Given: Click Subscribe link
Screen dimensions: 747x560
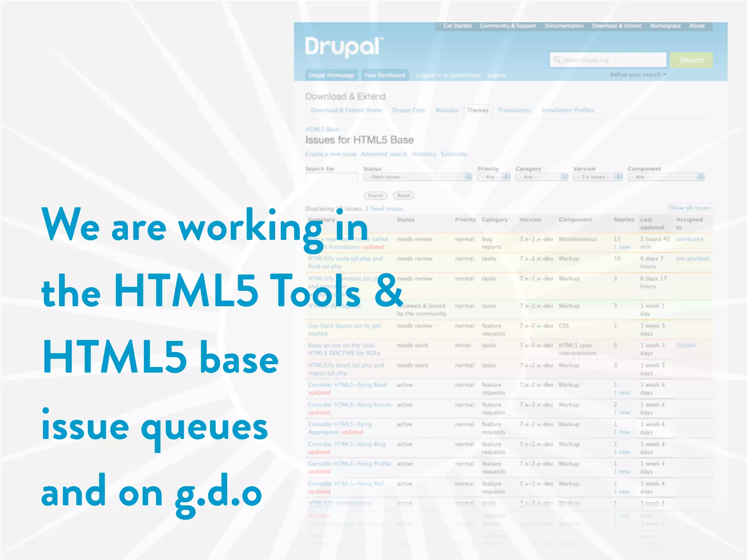Looking at the screenshot, I should click(453, 154).
